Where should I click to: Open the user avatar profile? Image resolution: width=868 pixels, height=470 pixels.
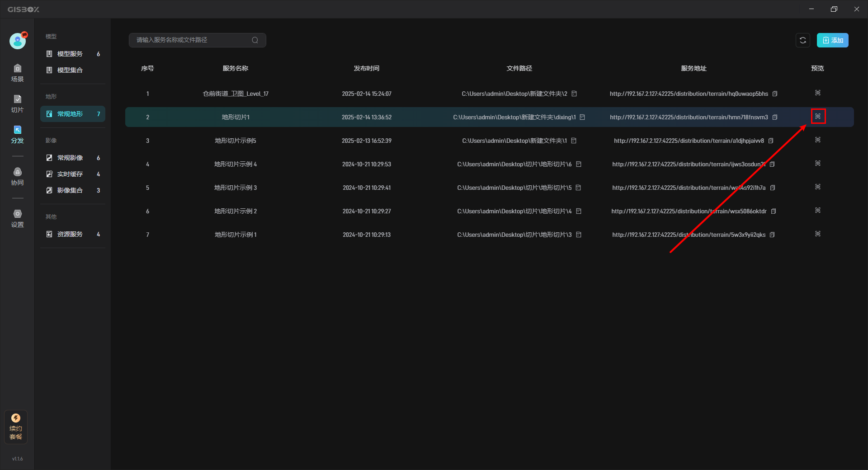coord(18,41)
